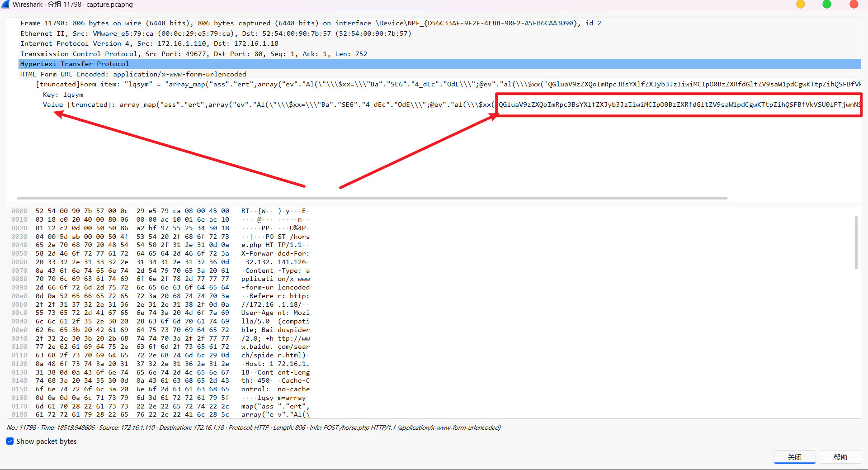868x470 pixels.
Task: Select the Internet Protocol Version 4 row
Action: (x=439, y=43)
